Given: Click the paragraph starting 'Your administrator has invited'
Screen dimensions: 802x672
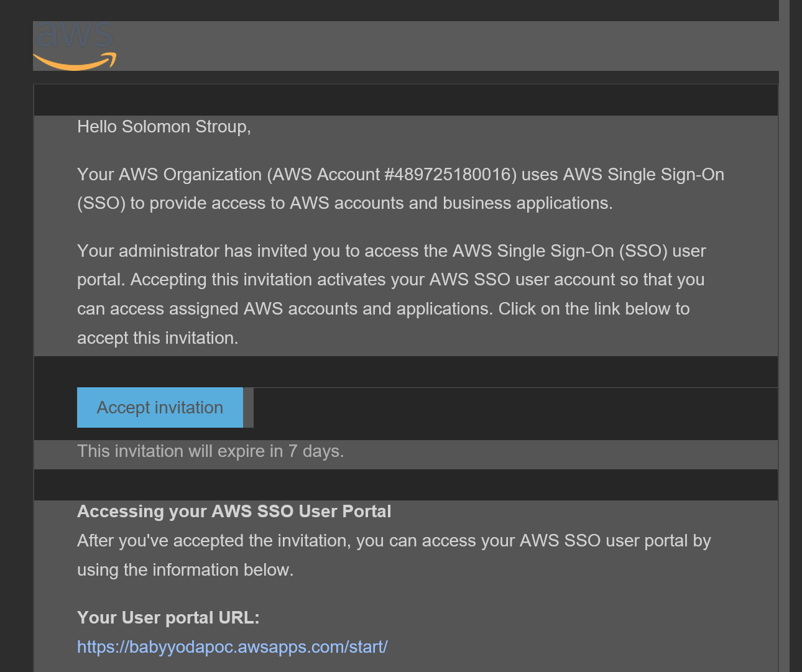Looking at the screenshot, I should (x=392, y=294).
